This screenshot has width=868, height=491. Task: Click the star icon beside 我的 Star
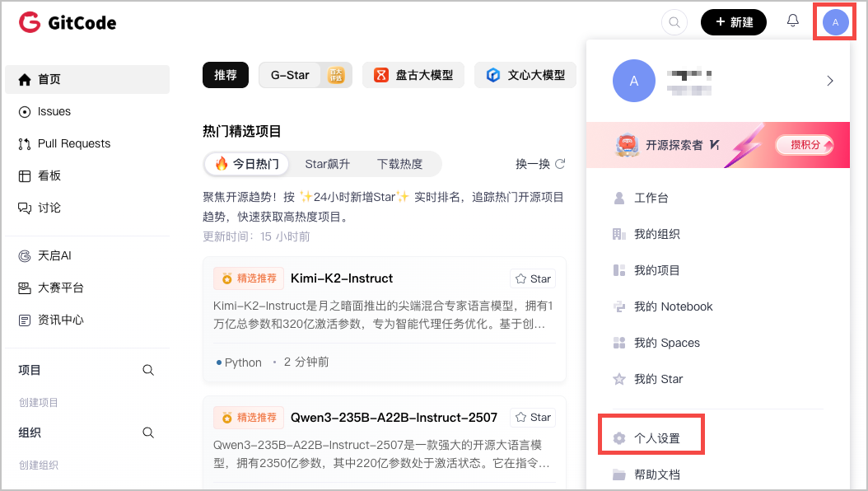tap(619, 379)
